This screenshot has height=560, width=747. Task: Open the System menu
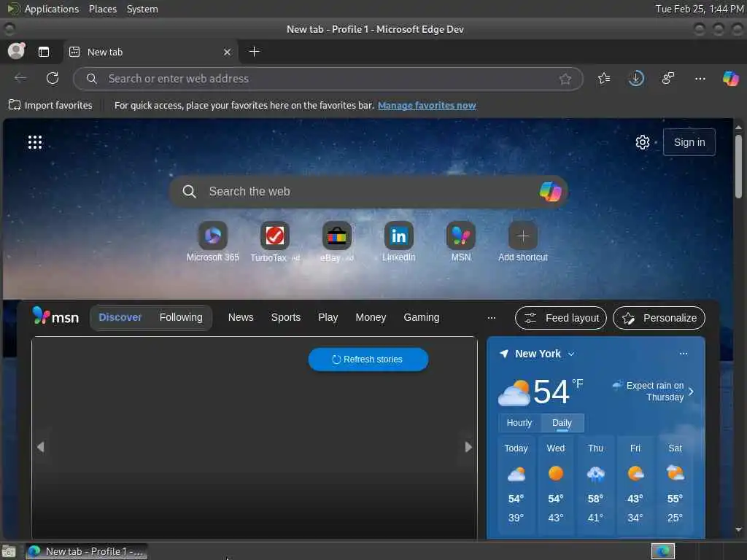(x=142, y=9)
